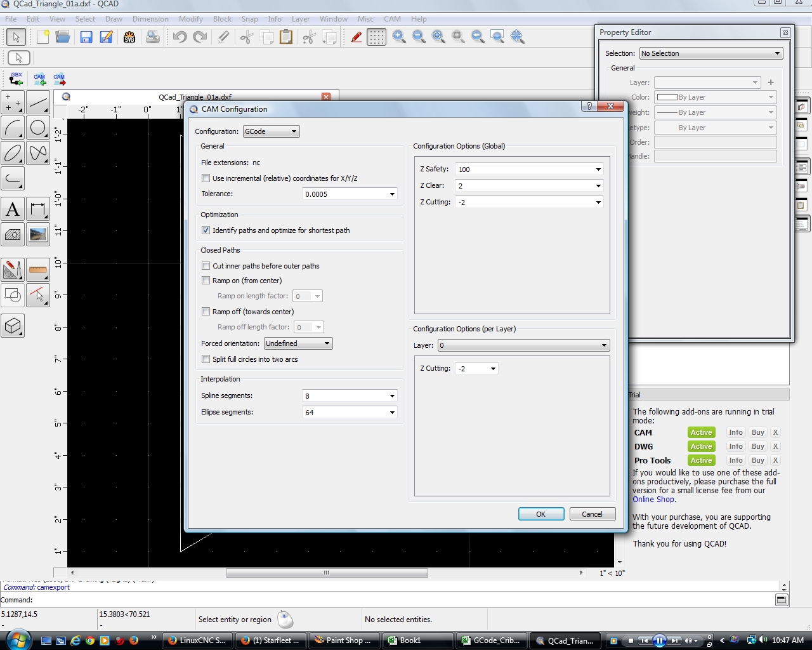The height and width of the screenshot is (650, 812).
Task: Click the Zoom Out magnifier icon
Action: tap(419, 37)
